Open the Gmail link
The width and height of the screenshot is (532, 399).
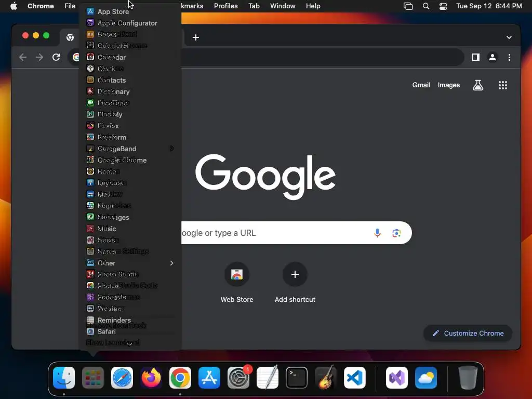click(x=421, y=85)
